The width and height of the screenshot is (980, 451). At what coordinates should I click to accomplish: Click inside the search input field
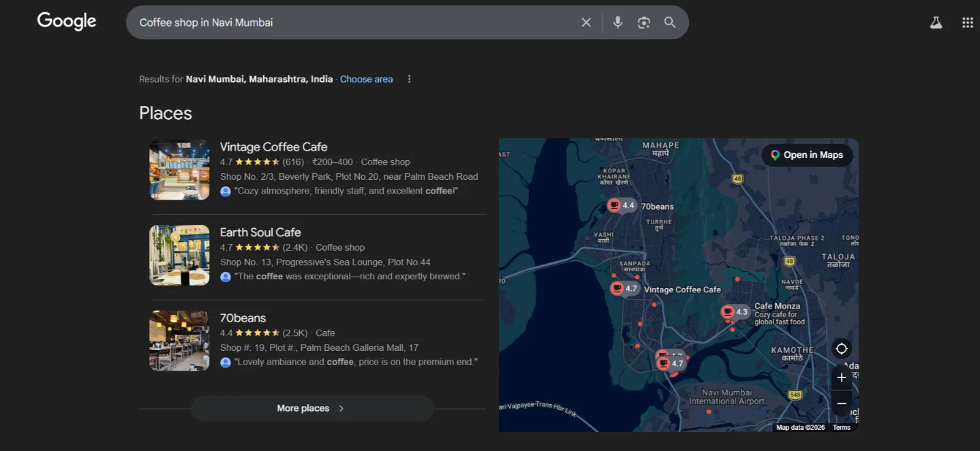(x=341, y=22)
